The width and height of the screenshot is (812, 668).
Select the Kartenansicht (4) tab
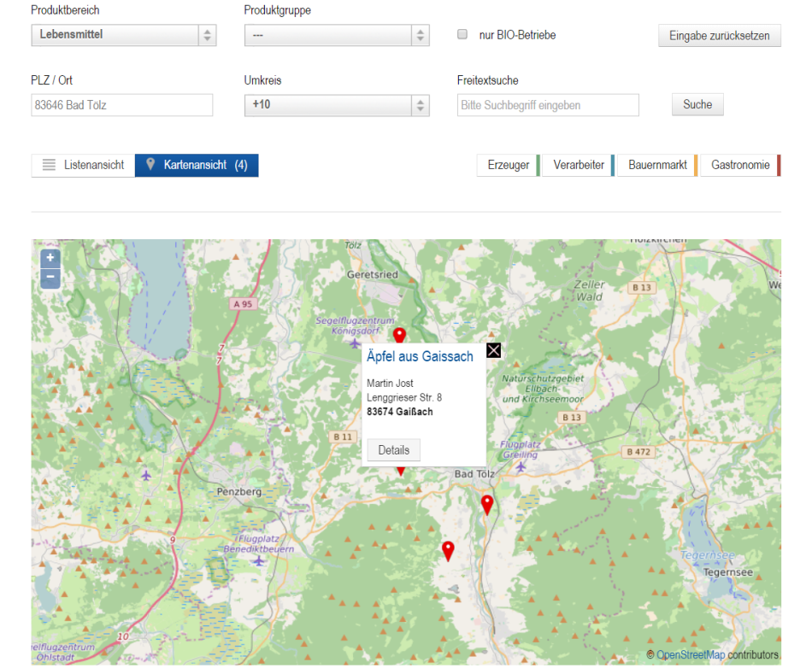(x=197, y=166)
